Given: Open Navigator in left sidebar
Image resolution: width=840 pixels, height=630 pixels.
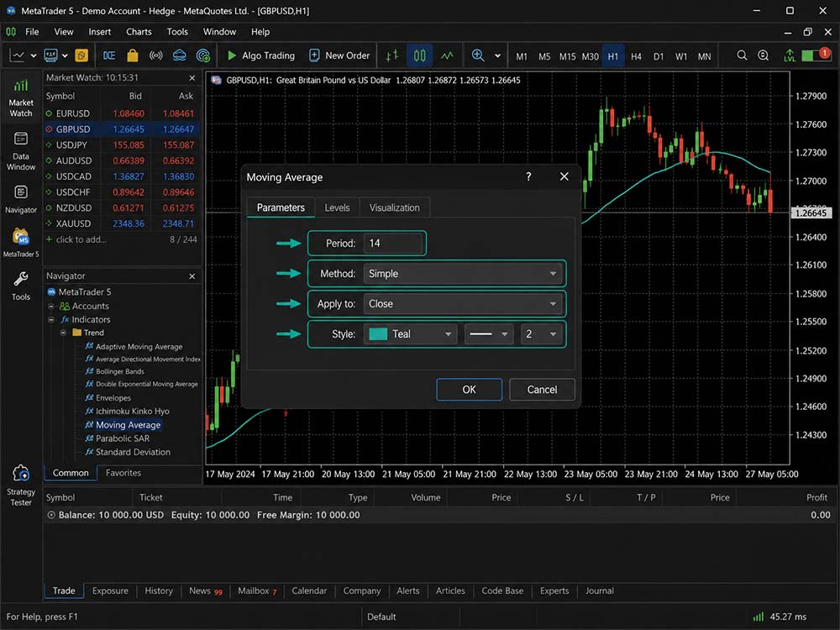Looking at the screenshot, I should 21,199.
